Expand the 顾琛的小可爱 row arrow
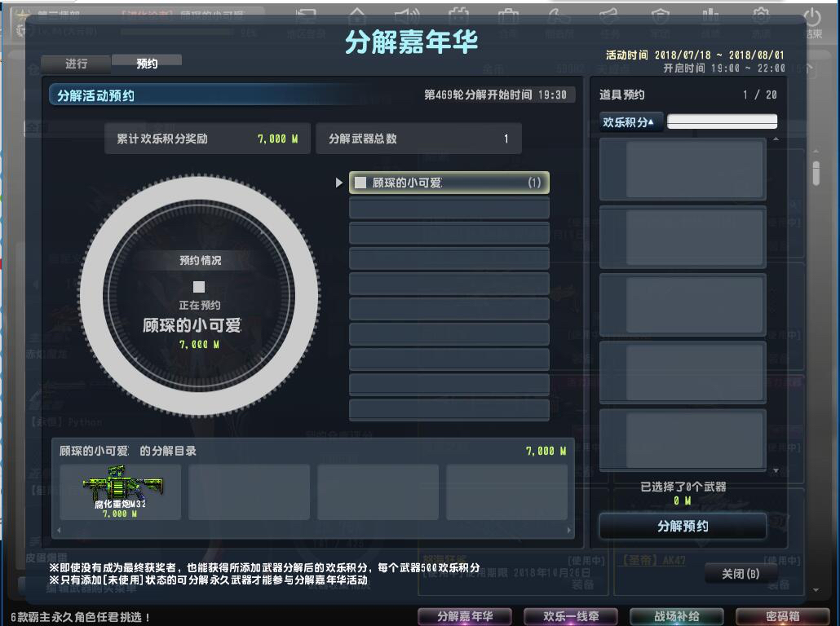 (338, 183)
